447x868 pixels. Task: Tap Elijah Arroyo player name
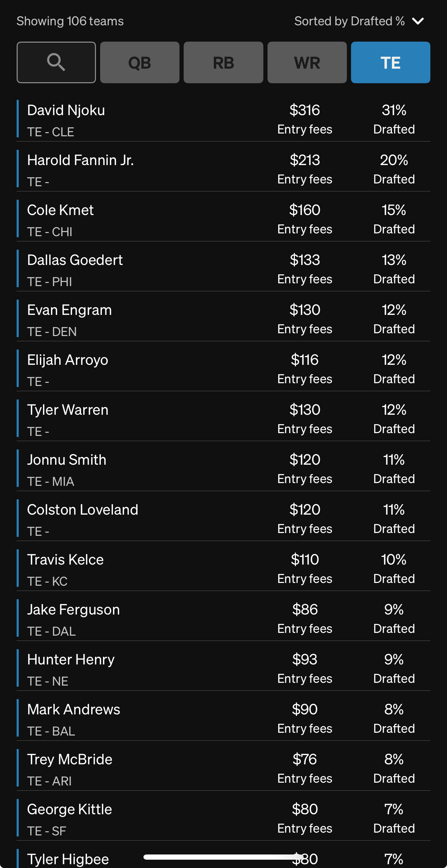(x=68, y=360)
